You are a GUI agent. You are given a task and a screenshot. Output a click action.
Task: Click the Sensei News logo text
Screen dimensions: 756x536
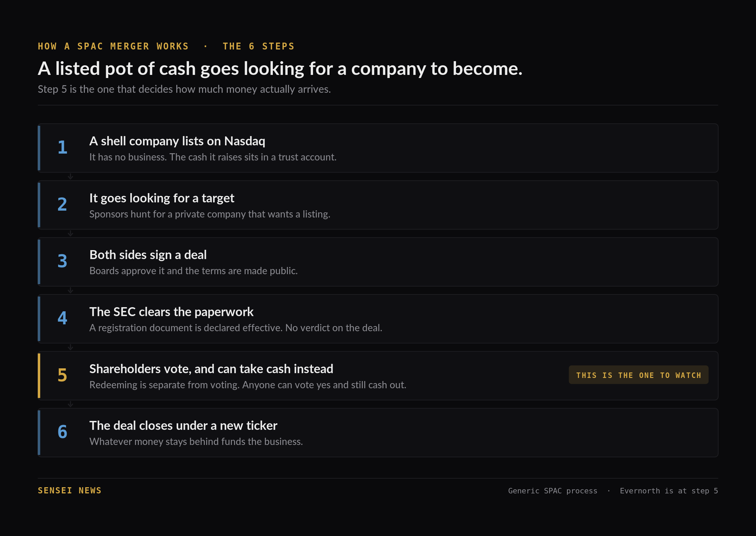tap(70, 491)
